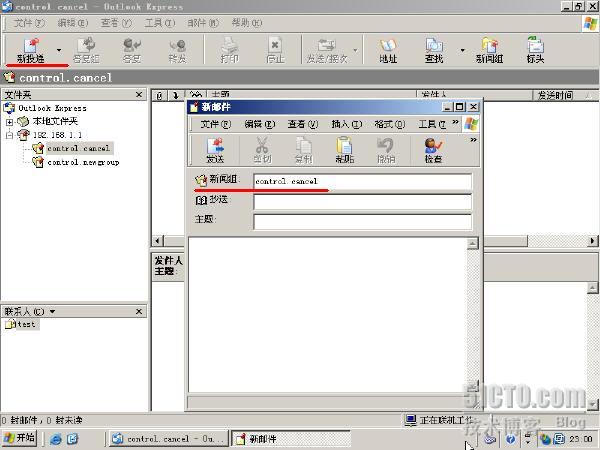Click the 新闻组 newsgroups toolbar icon
Image resolution: width=600 pixels, height=450 pixels.
[489, 50]
